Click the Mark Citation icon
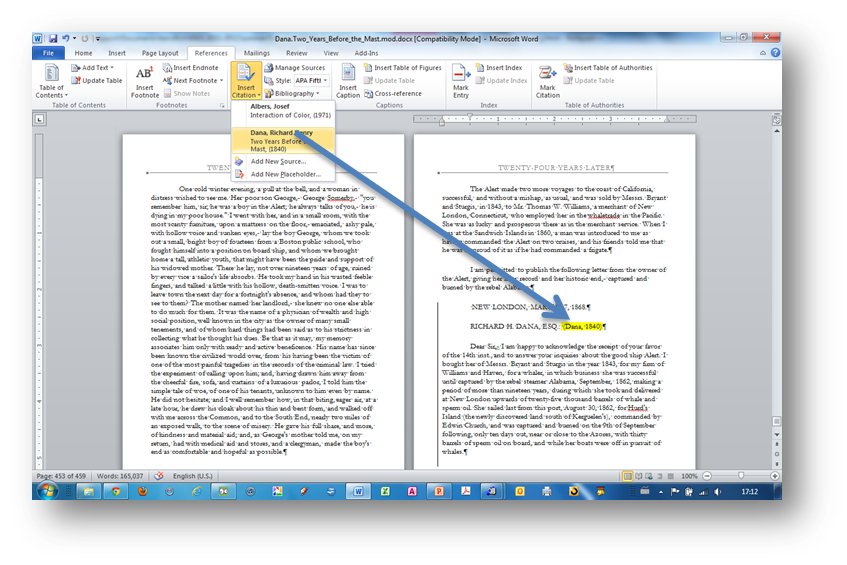 point(548,80)
